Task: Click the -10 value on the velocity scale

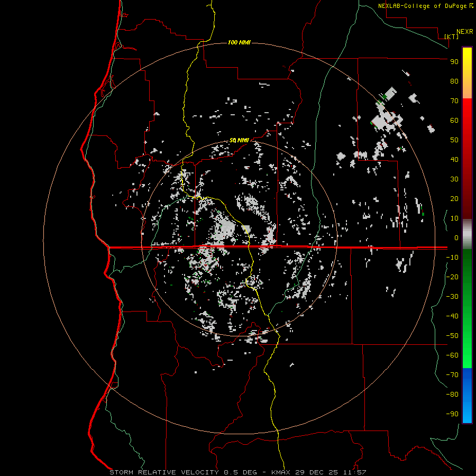Action: 452,258
